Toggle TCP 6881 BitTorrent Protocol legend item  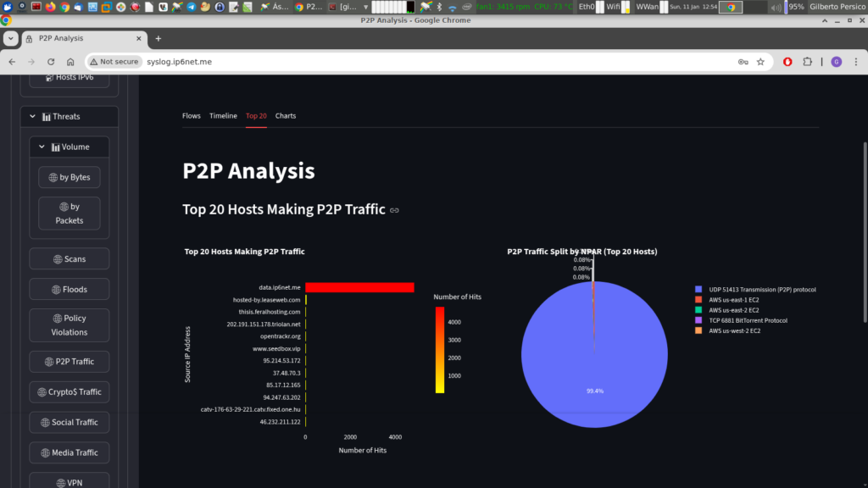[748, 320]
